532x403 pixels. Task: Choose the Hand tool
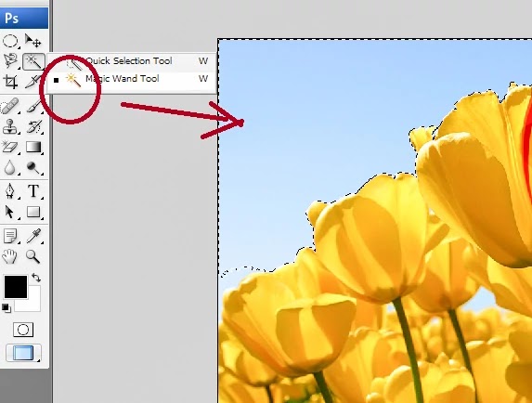(9, 257)
